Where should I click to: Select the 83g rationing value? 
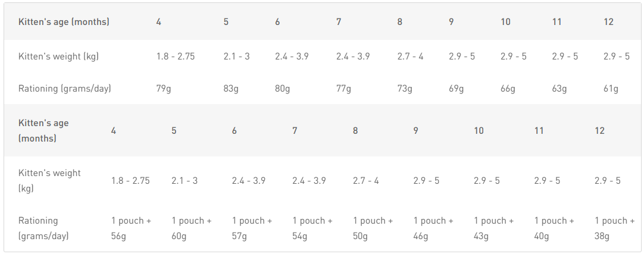point(232,89)
